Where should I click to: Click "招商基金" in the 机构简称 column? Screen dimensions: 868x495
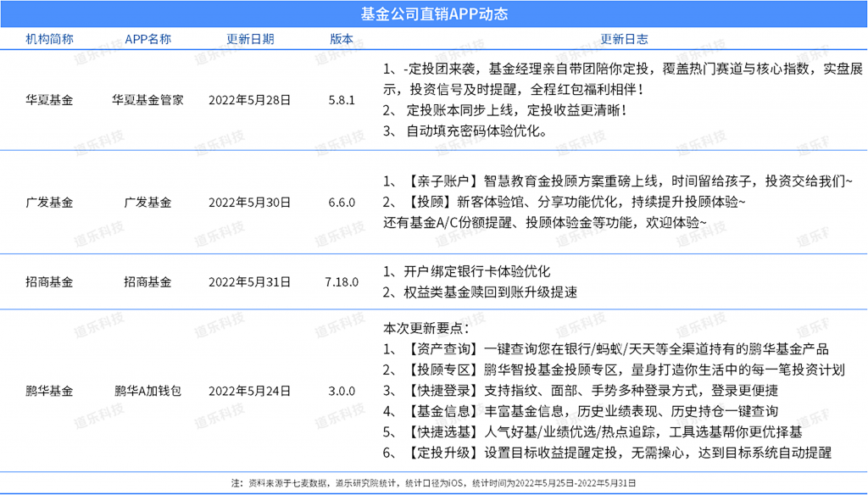[x=49, y=282]
